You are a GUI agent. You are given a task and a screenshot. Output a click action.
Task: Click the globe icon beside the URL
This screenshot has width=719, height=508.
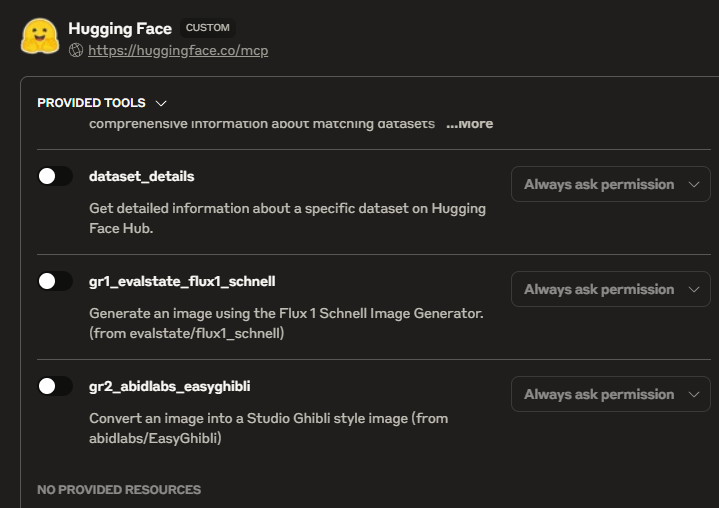[76, 50]
